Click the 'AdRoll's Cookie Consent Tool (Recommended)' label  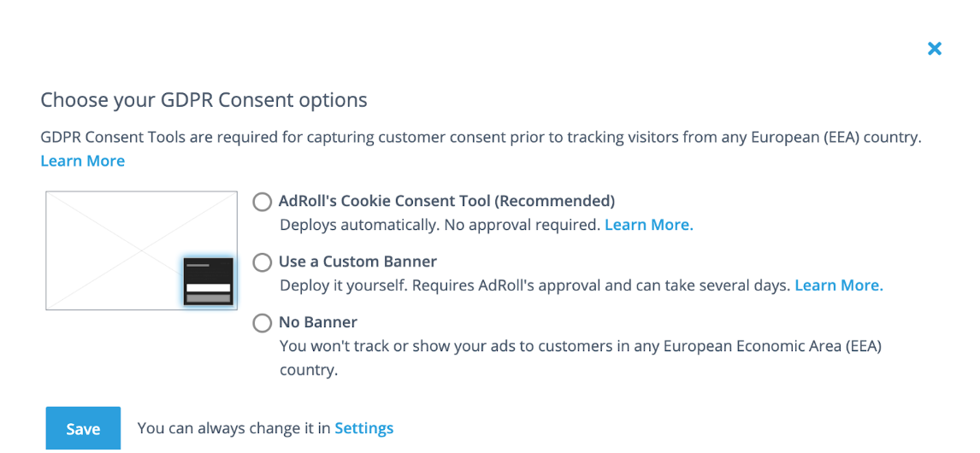(446, 202)
